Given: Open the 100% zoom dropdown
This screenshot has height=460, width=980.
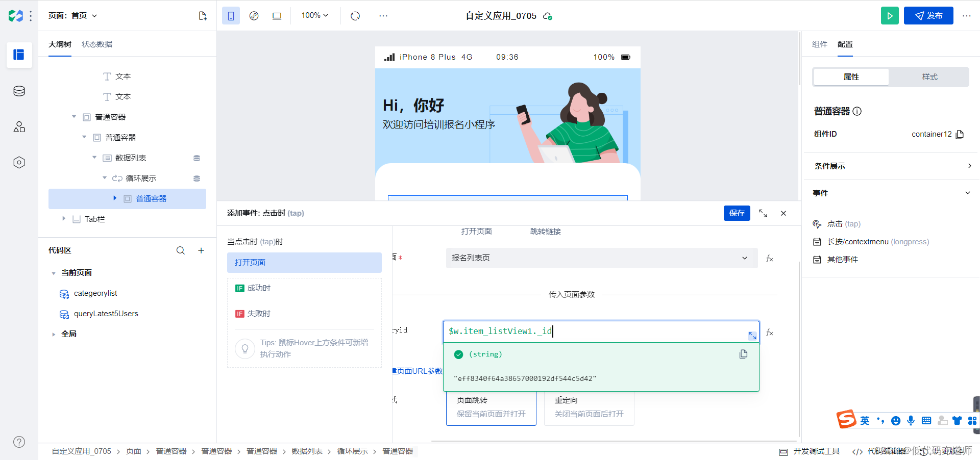Looking at the screenshot, I should (314, 16).
